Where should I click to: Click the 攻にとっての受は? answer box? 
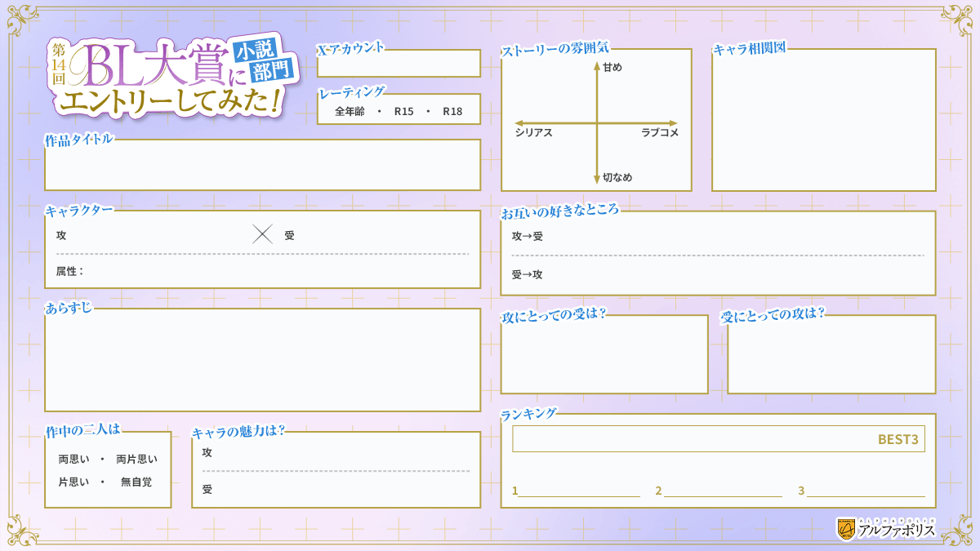point(604,354)
